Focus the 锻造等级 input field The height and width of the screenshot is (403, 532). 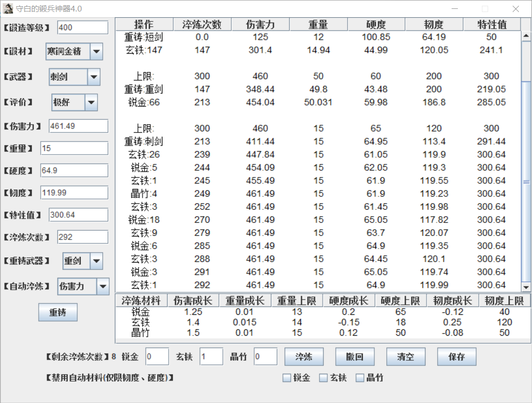[x=82, y=27]
